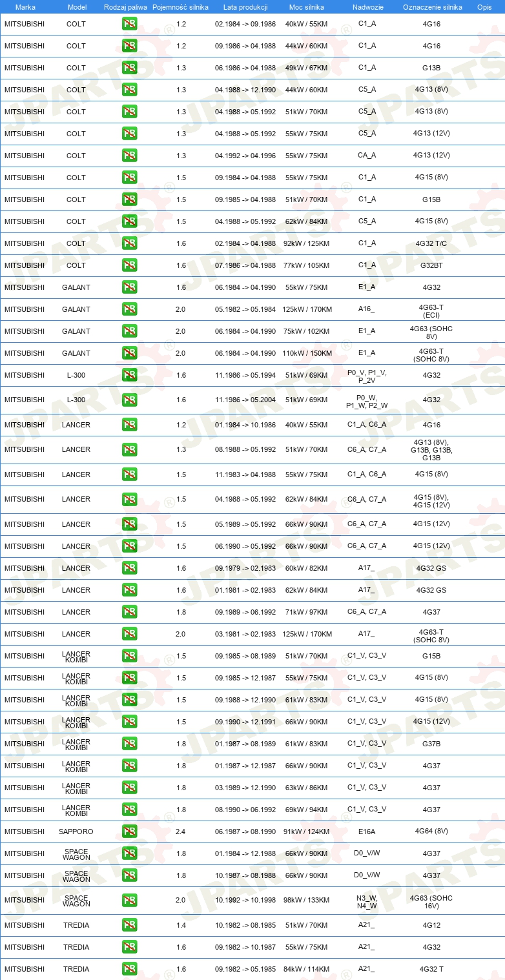Click the Marka column header

click(25, 7)
